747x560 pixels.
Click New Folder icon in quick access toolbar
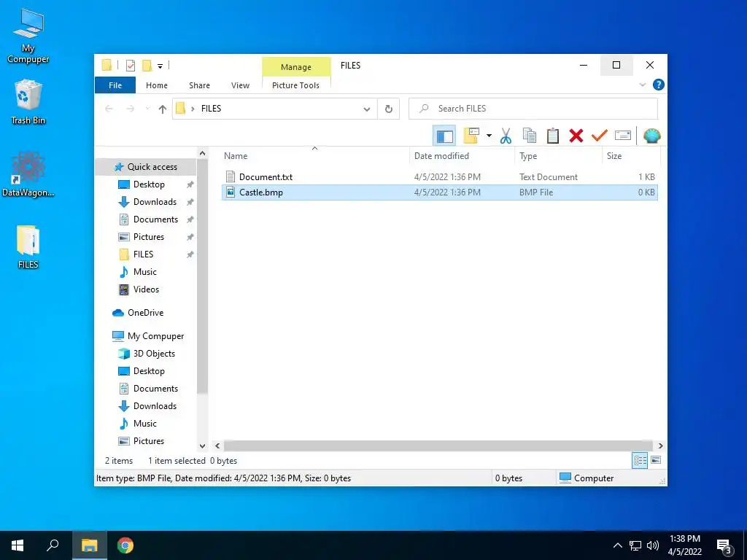[x=147, y=65]
